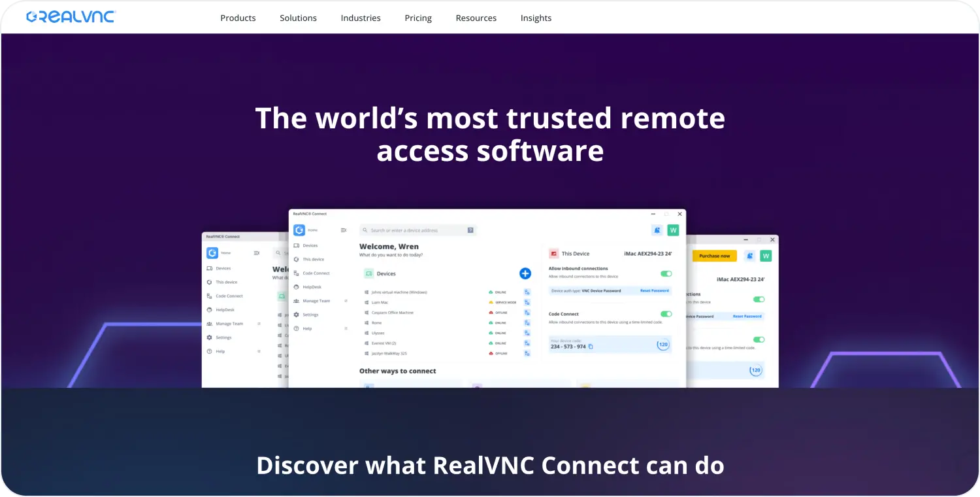Screen dimensions: 980x497
Task: Click the SERVICE MODE status on Liam Mac
Action: pos(502,302)
